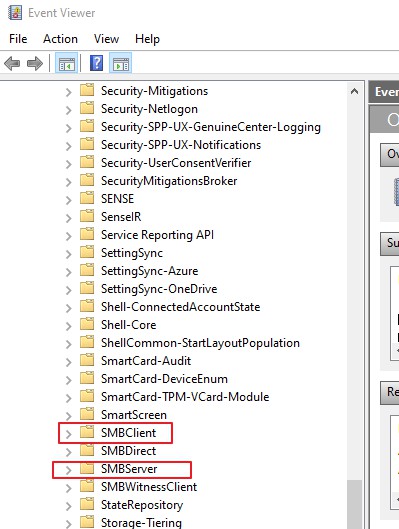The height and width of the screenshot is (529, 399).
Task: Click the StateRepository folder icon
Action: tap(87, 504)
